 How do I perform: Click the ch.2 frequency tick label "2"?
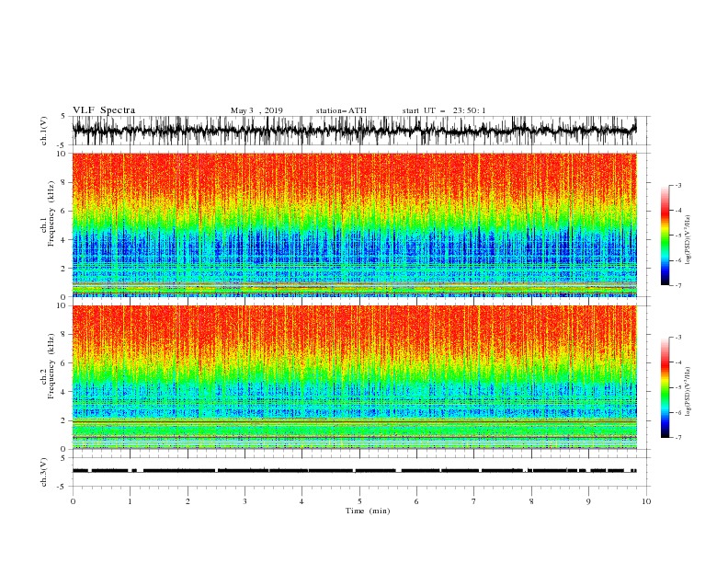tap(63, 420)
